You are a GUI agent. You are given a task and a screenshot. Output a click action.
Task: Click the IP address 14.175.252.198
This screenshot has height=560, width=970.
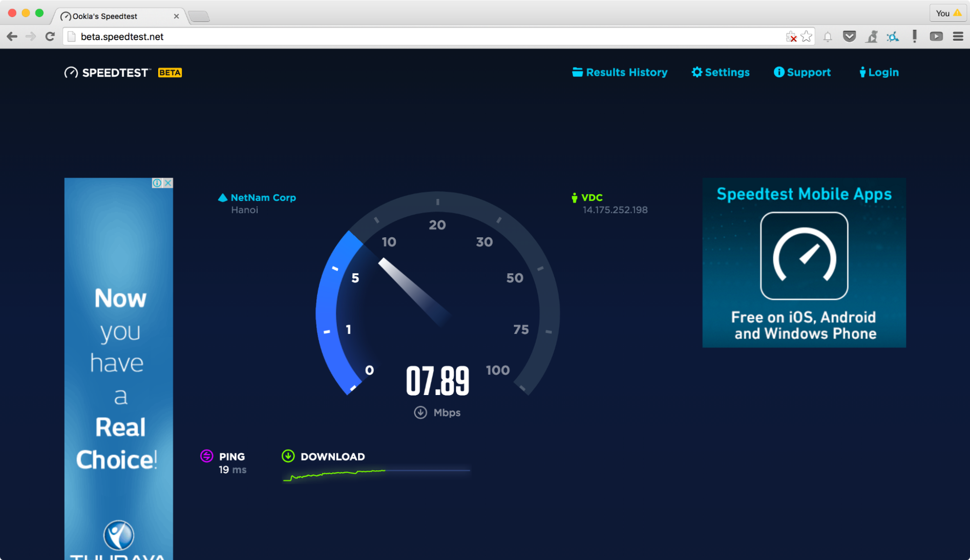click(615, 210)
